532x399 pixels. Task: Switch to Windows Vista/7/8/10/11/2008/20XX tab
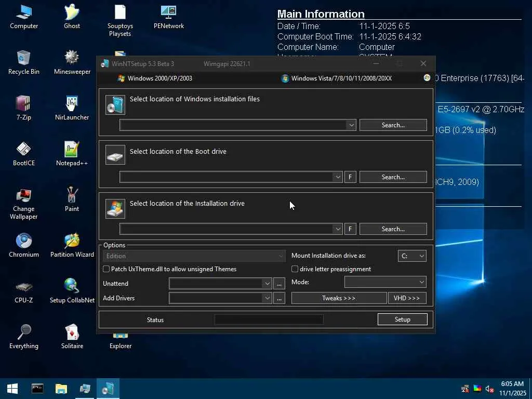(337, 78)
